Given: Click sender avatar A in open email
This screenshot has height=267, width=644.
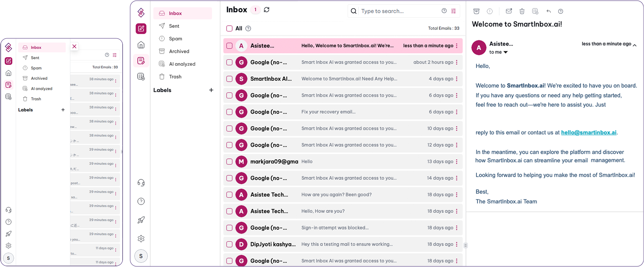Looking at the screenshot, I should 479,48.
